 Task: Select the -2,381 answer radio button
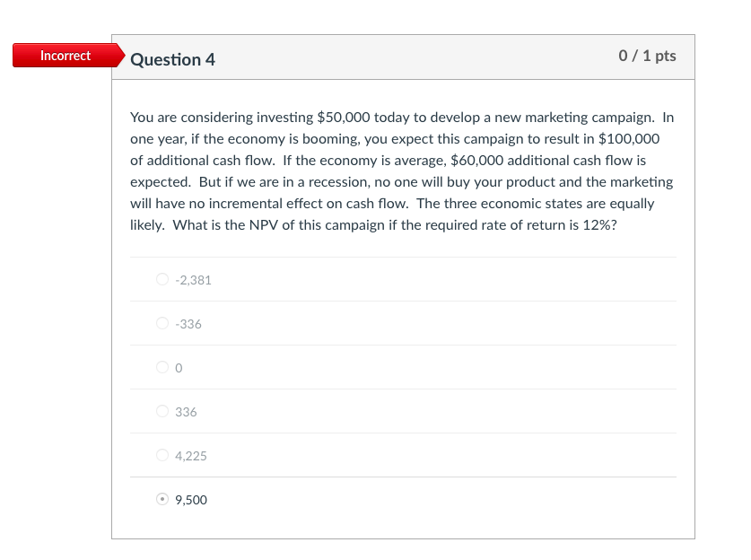click(x=162, y=279)
